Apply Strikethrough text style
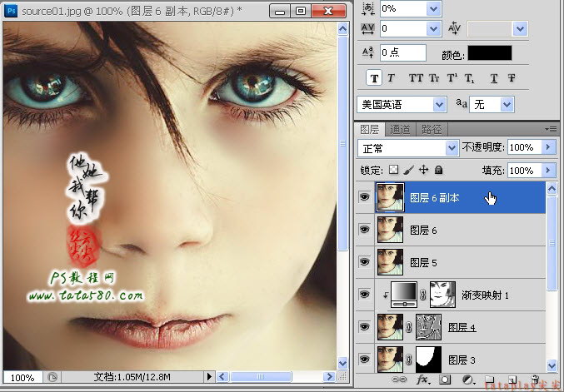 pos(512,78)
